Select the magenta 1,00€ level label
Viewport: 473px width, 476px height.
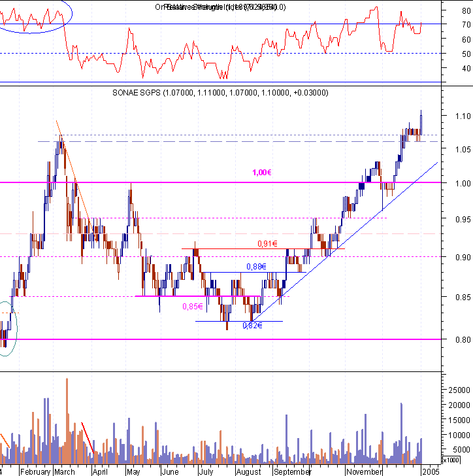tap(262, 173)
